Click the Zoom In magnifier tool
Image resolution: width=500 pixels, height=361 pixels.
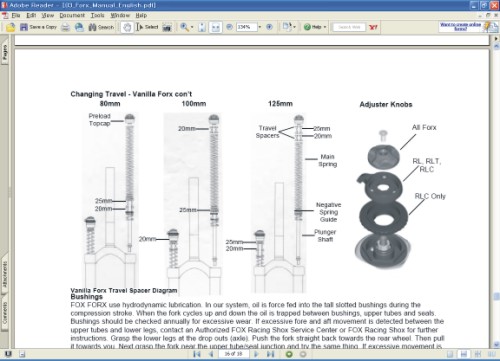[x=184, y=27]
